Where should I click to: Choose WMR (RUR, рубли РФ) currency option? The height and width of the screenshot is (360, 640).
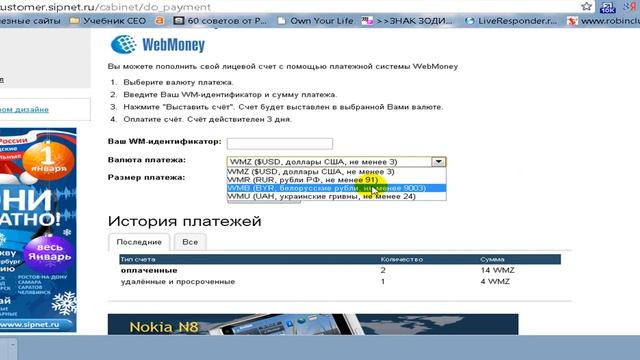(x=336, y=180)
